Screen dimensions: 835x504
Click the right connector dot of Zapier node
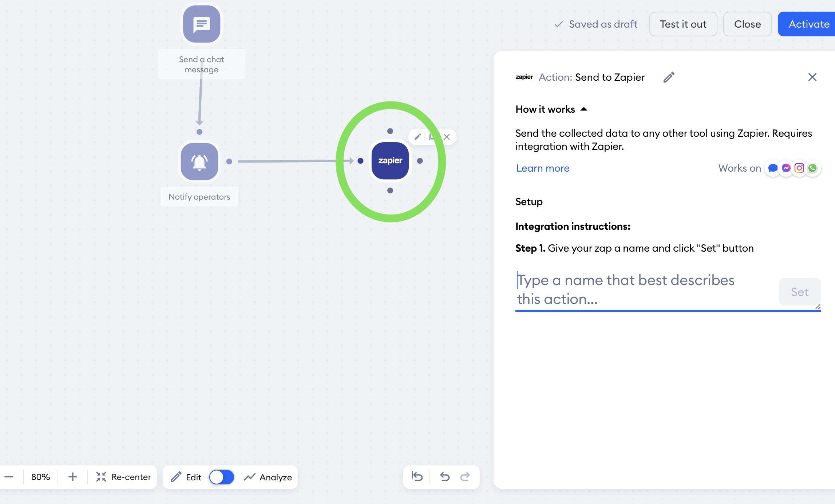(420, 161)
